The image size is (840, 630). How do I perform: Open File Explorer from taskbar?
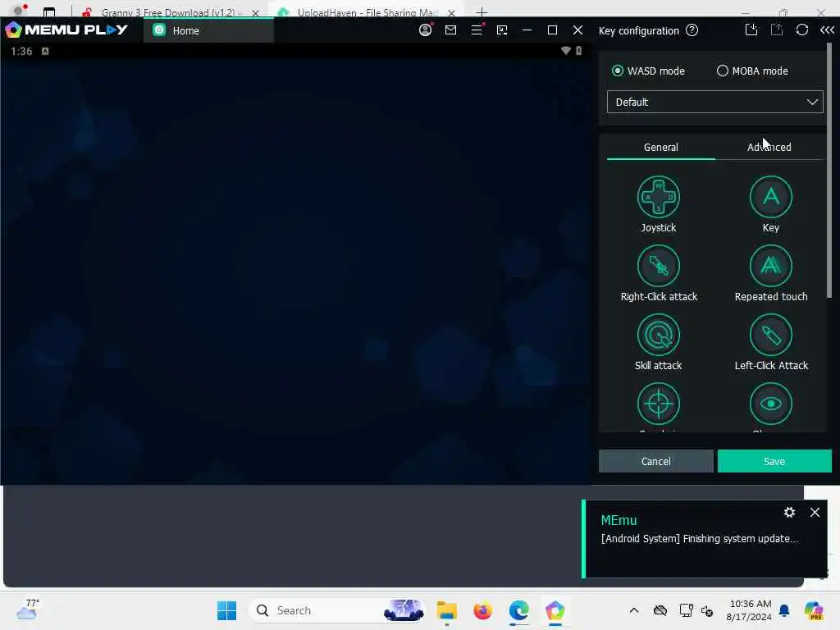(x=446, y=610)
